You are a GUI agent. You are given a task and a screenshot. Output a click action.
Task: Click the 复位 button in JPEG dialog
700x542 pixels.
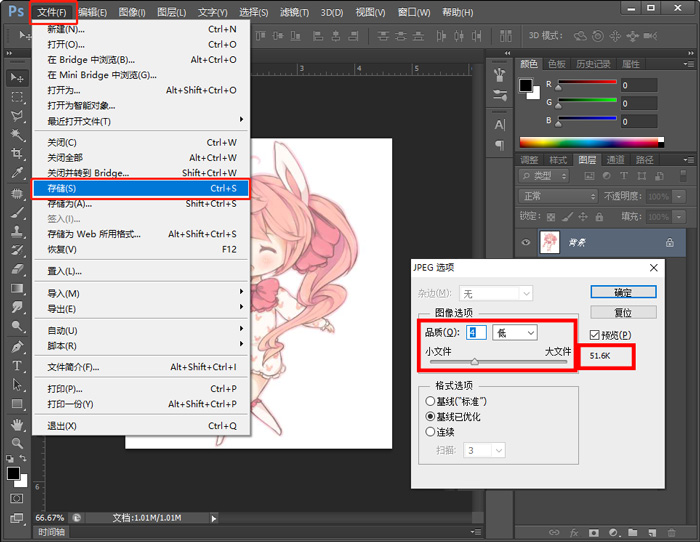point(623,313)
